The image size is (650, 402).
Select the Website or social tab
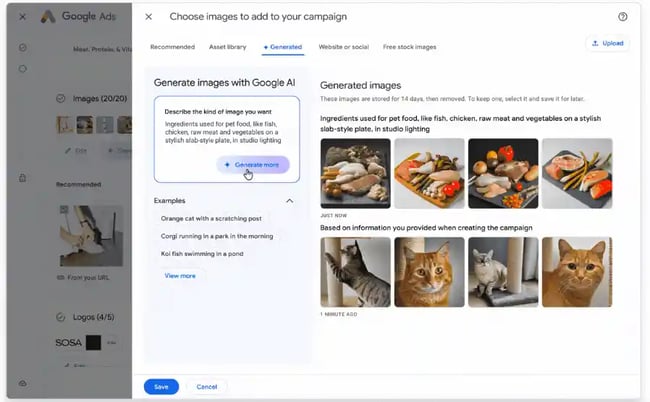pyautogui.click(x=342, y=47)
